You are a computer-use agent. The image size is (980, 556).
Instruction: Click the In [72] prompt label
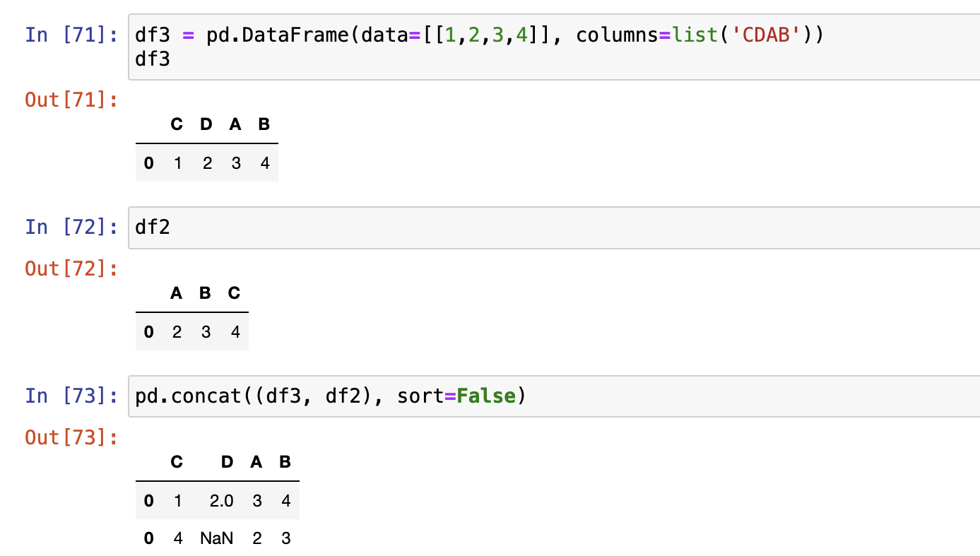(x=71, y=227)
